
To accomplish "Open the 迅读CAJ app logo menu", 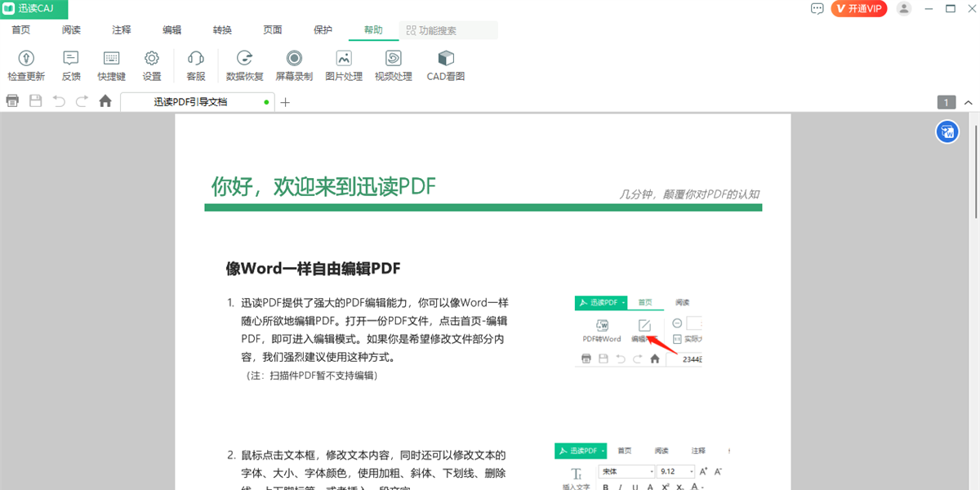I will click(x=34, y=9).
